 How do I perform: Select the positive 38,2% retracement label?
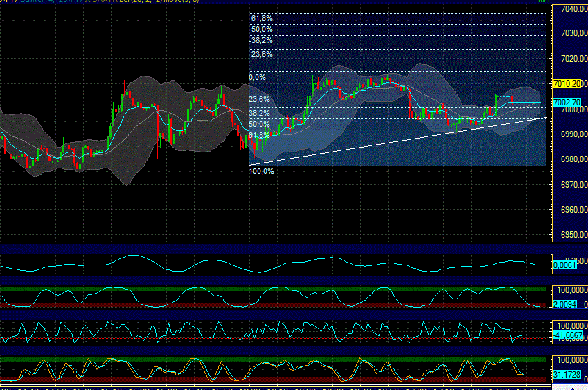coord(259,113)
